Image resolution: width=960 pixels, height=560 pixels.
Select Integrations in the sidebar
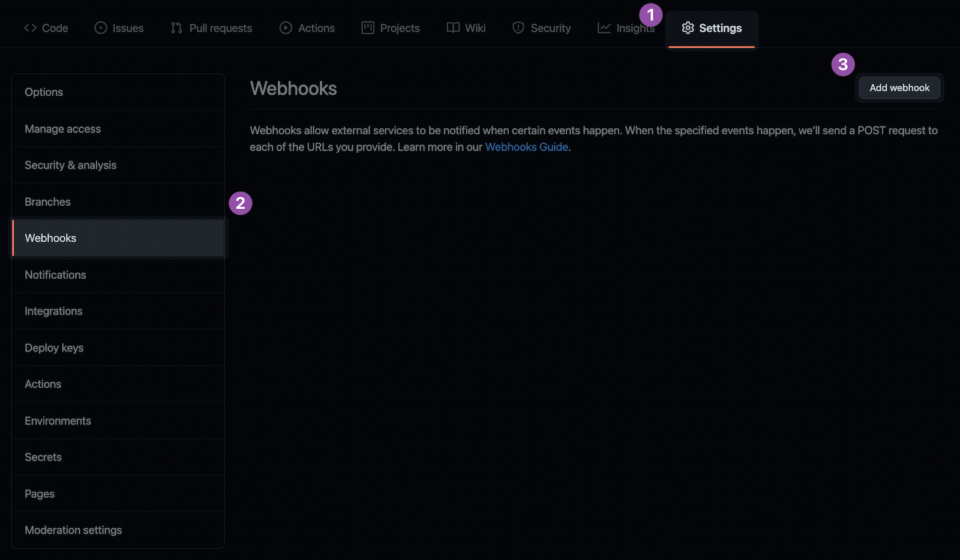(x=118, y=311)
